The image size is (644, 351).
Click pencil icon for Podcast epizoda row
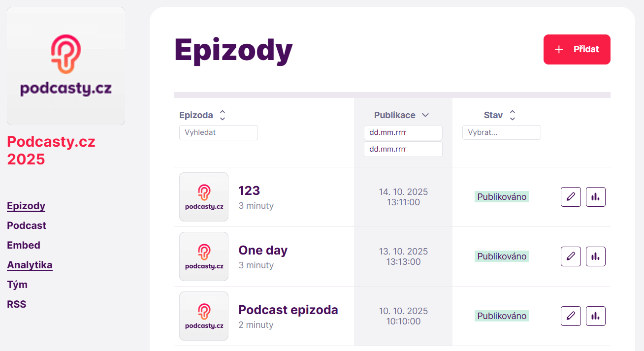tap(571, 316)
